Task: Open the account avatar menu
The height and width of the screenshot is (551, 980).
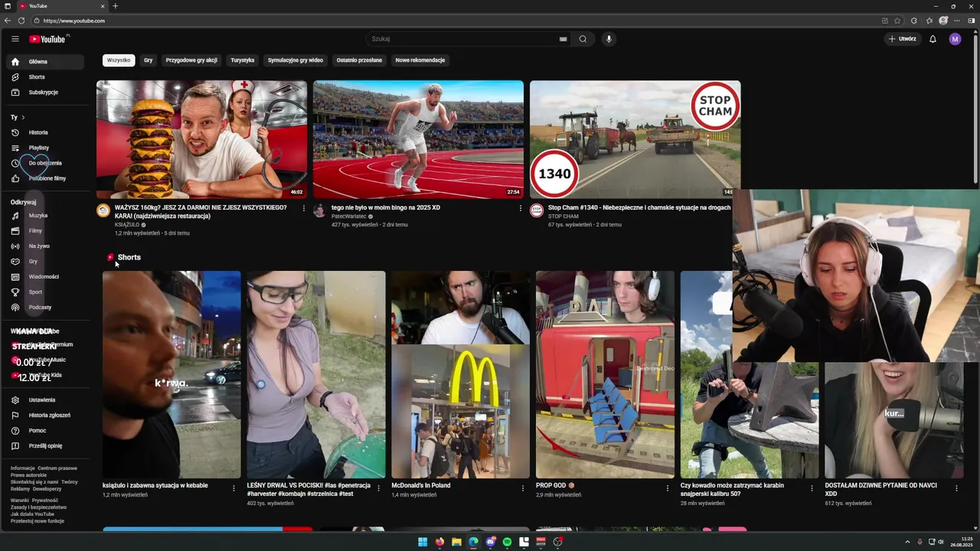Action: (x=955, y=39)
